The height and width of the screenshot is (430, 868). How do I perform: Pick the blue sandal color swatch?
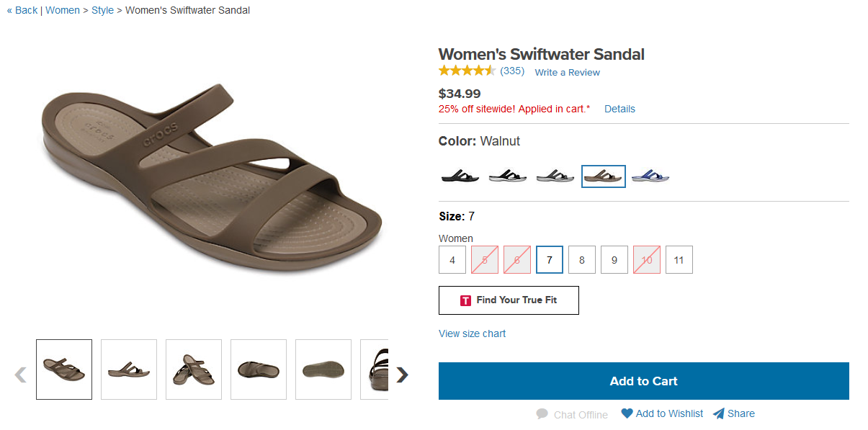[650, 176]
